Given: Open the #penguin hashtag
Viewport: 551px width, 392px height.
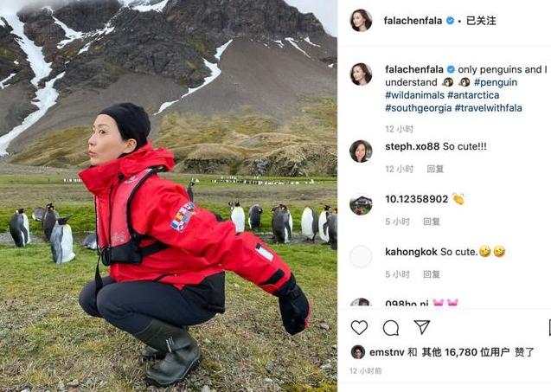Looking at the screenshot, I should click(x=496, y=82).
